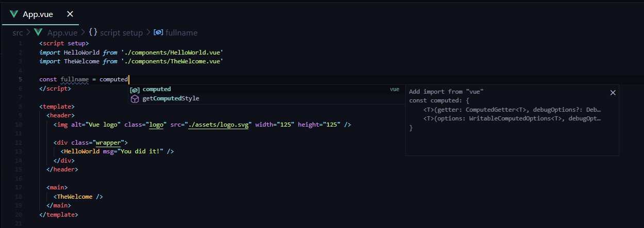
Task: Click the curly braces script setup icon
Action: pyautogui.click(x=93, y=32)
